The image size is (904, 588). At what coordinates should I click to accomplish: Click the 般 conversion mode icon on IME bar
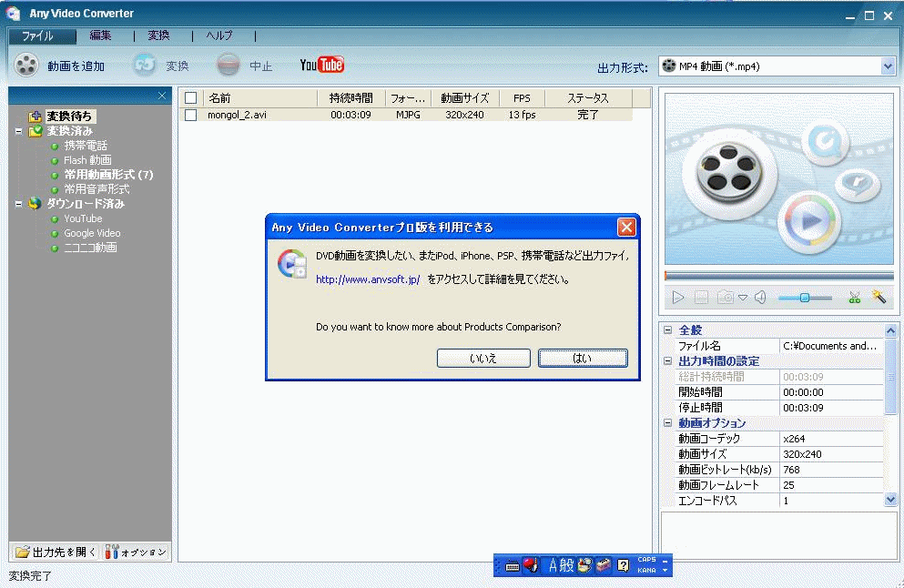click(x=567, y=565)
